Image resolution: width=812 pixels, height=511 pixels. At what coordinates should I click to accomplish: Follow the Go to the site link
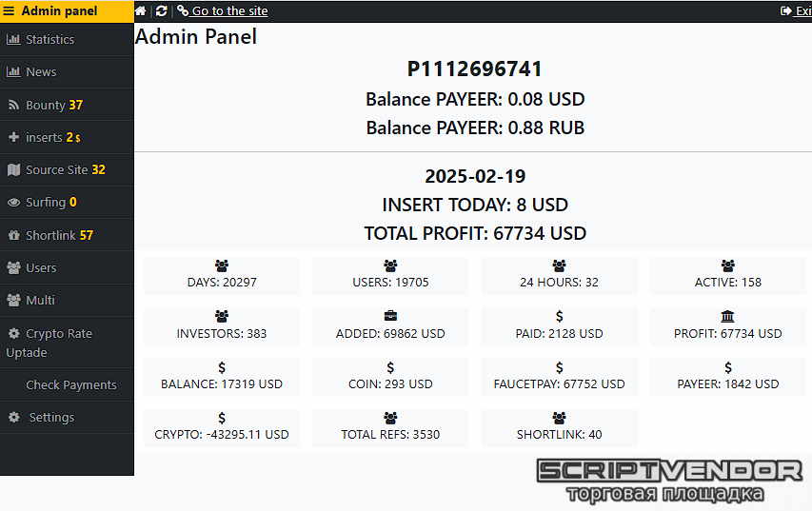(x=229, y=11)
